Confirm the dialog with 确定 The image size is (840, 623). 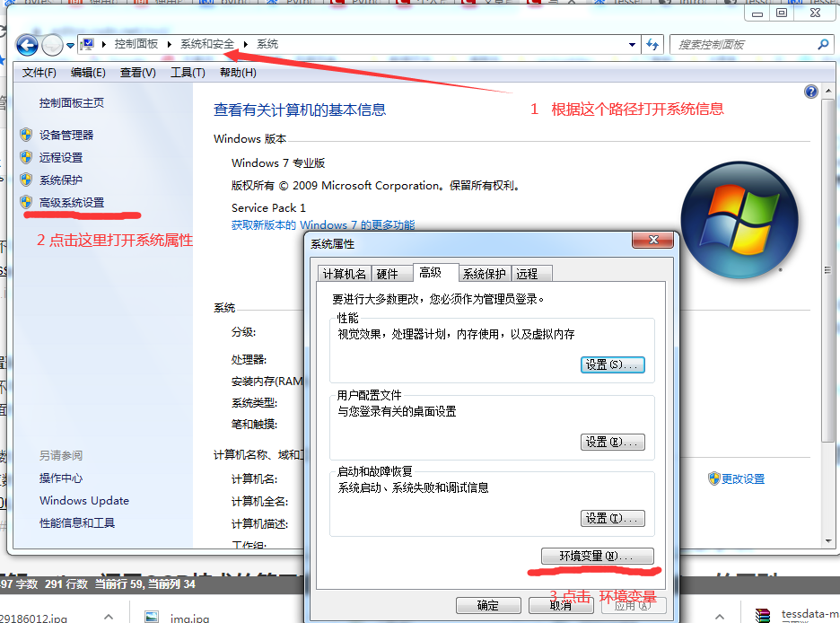488,606
